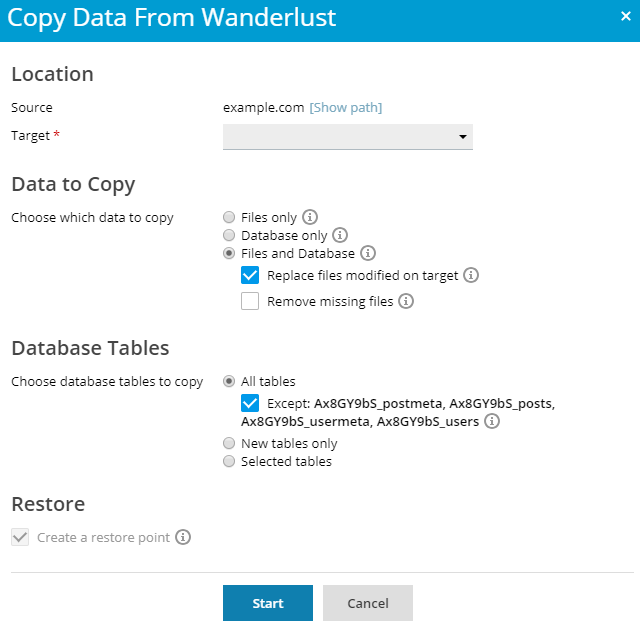The height and width of the screenshot is (631, 640).
Task: Show info for Remove missing files
Action: pyautogui.click(x=406, y=301)
